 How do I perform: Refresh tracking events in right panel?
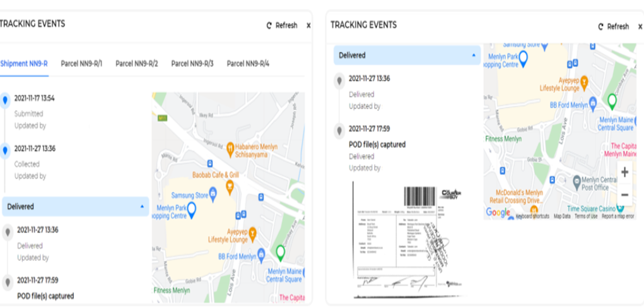coord(613,27)
